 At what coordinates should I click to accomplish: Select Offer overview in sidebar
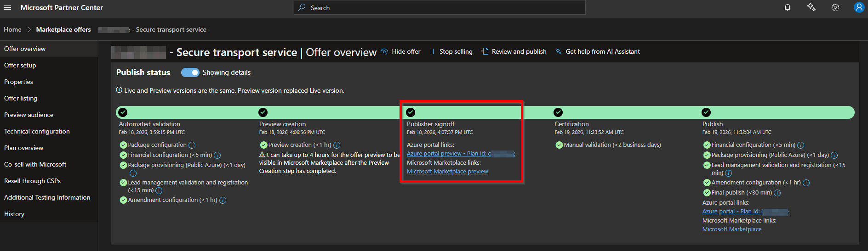pos(49,49)
